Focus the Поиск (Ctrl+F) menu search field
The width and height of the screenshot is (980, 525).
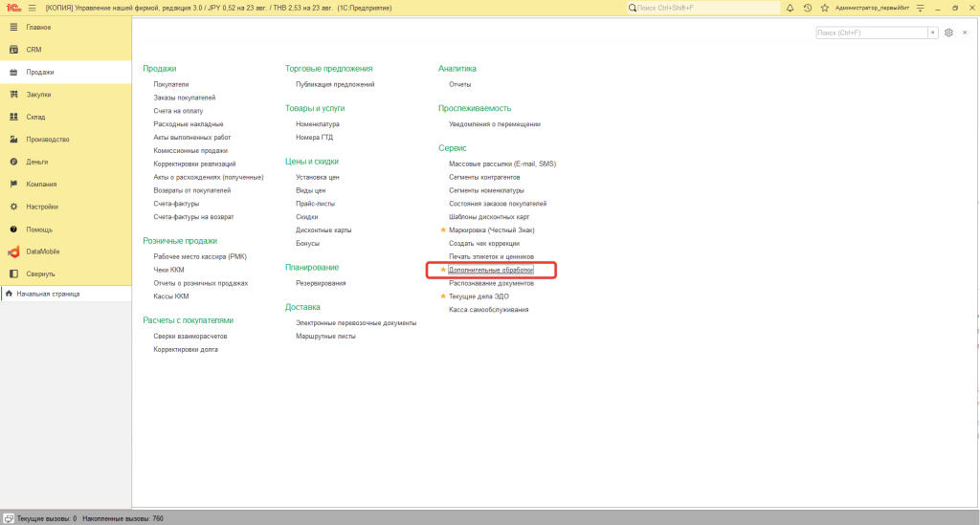pyautogui.click(x=871, y=33)
